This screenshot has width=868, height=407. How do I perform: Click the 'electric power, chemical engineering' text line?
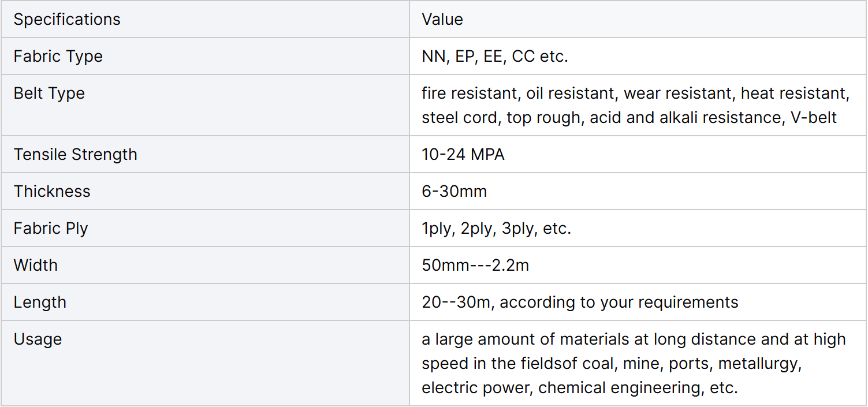tap(580, 387)
